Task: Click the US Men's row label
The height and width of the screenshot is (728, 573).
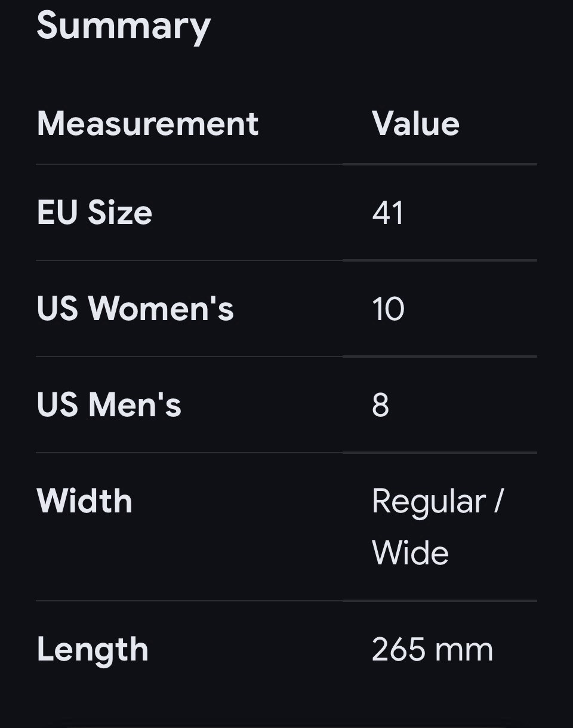Action: pos(109,405)
